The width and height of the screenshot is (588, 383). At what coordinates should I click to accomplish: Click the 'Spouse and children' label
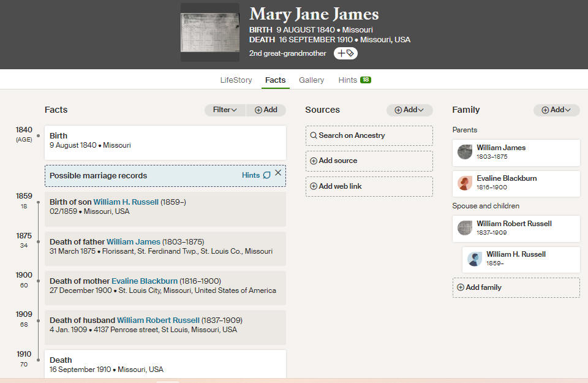pos(486,206)
